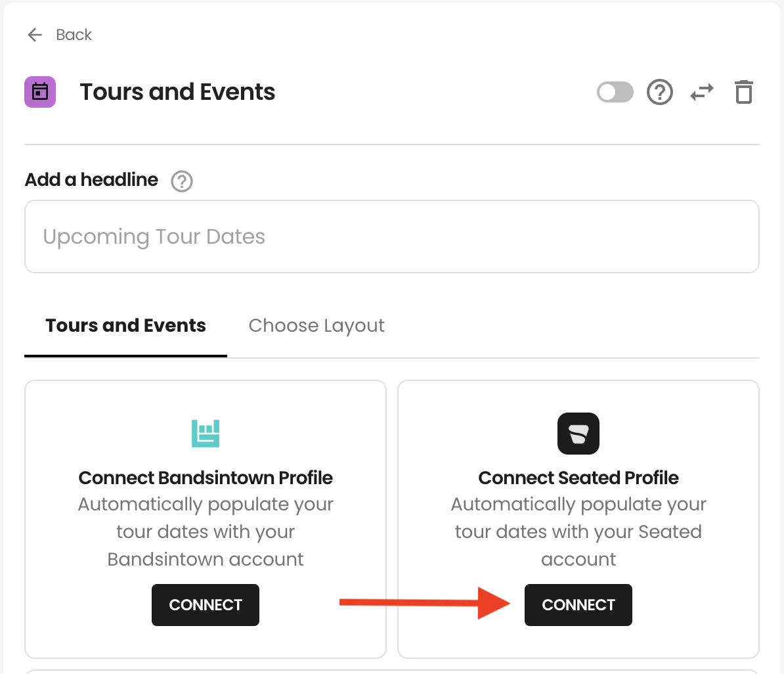Open the Choose Layout tab

pyautogui.click(x=316, y=326)
